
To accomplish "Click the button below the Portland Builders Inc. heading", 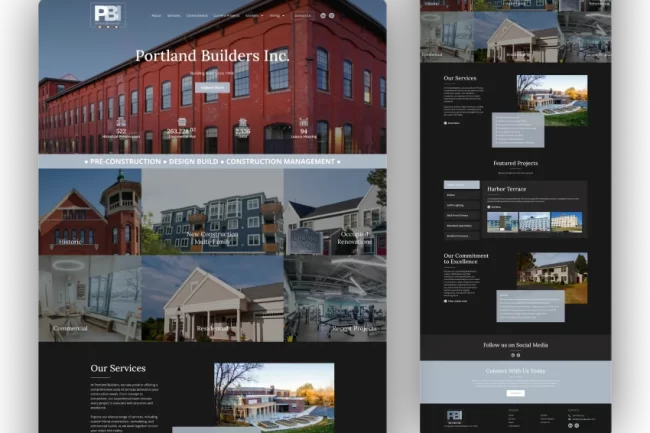I will point(212,87).
